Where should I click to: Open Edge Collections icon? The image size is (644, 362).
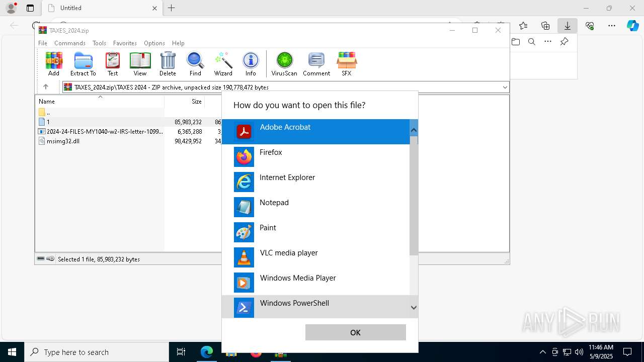pos(545,26)
